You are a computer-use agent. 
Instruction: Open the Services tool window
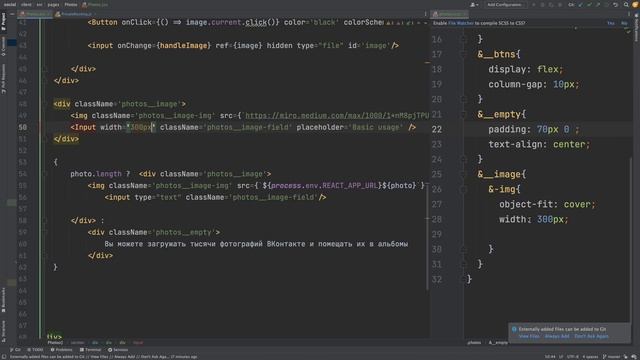click(118, 350)
